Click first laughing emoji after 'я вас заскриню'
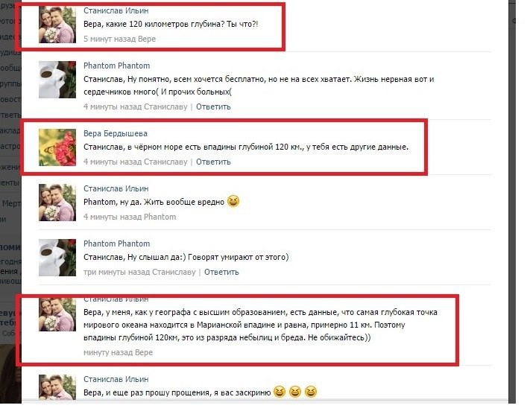This screenshot has width=527, height=420. coord(280,392)
